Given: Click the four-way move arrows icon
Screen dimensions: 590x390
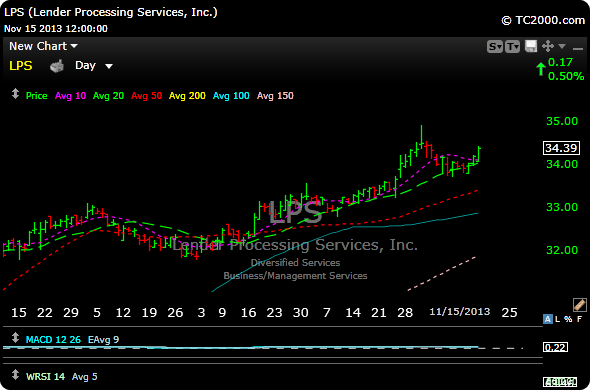Looking at the screenshot, I should 547,46.
